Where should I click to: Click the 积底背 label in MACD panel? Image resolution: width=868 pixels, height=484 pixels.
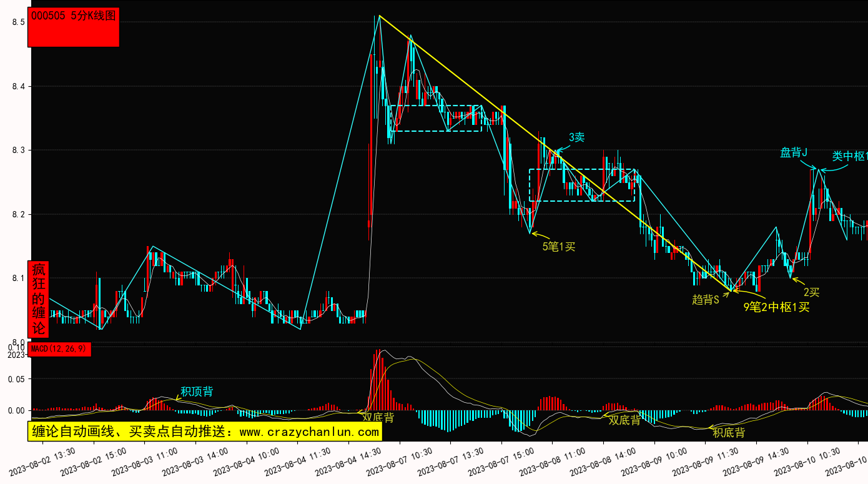point(728,432)
